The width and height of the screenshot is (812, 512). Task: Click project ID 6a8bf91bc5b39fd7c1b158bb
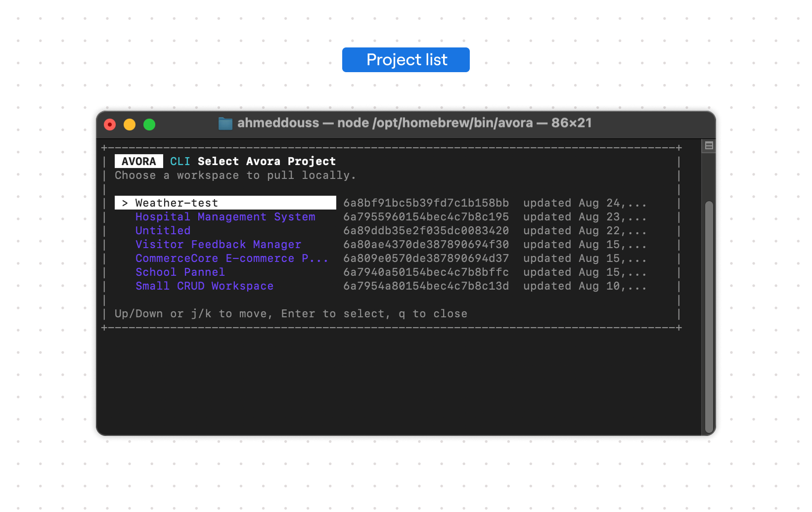[426, 203]
